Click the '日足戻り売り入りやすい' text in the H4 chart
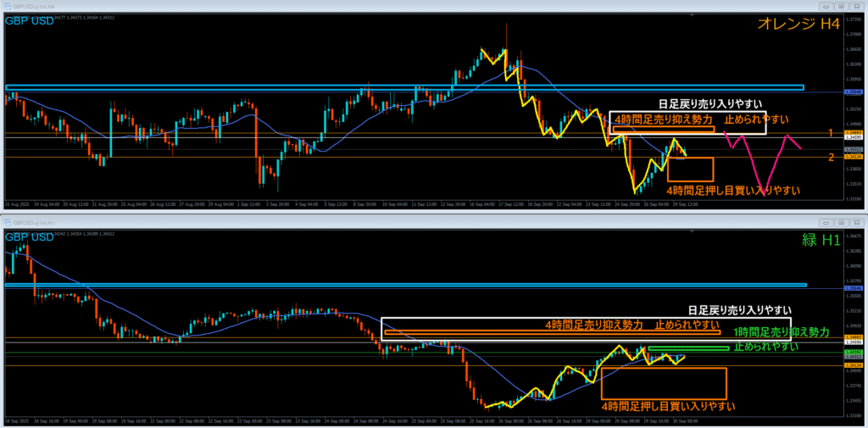 (x=711, y=103)
